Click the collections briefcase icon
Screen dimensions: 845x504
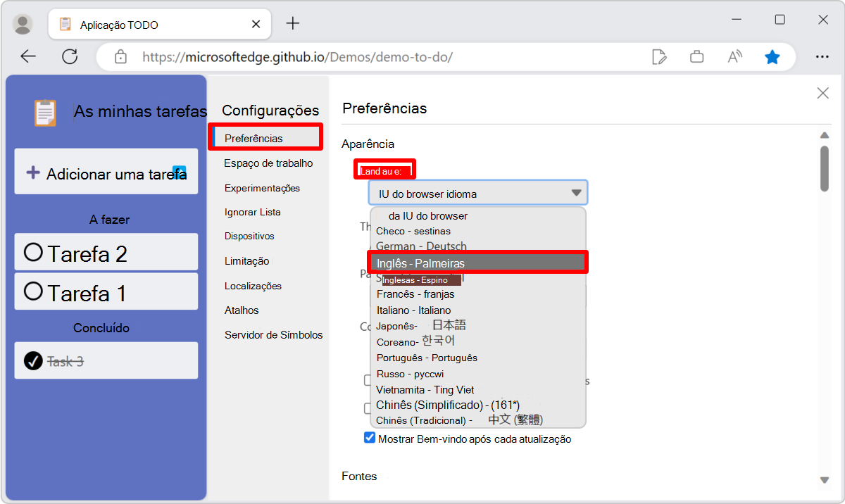(697, 57)
